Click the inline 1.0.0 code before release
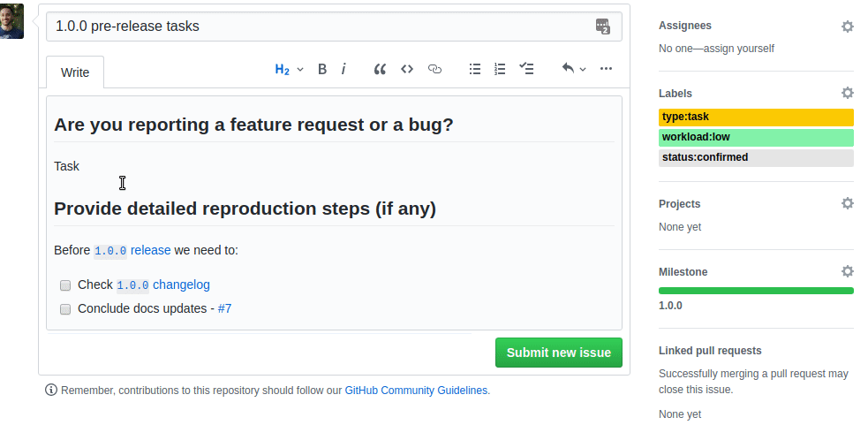Image resolution: width=868 pixels, height=425 pixels. pyautogui.click(x=110, y=251)
